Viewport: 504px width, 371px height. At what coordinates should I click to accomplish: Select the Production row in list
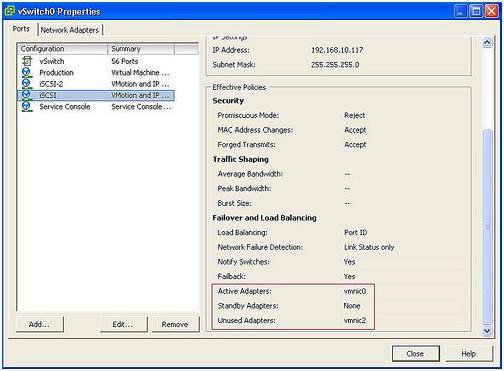point(96,72)
